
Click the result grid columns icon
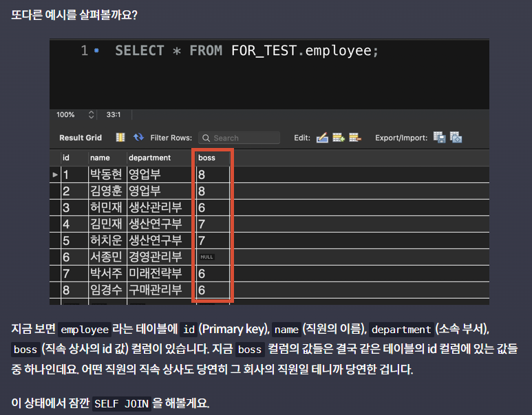tap(120, 138)
